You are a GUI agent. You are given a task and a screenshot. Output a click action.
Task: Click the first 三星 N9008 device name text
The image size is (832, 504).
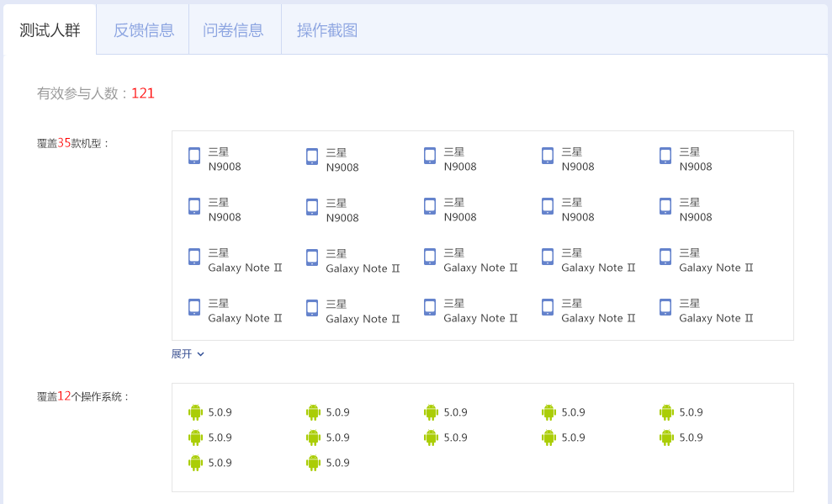click(x=225, y=159)
